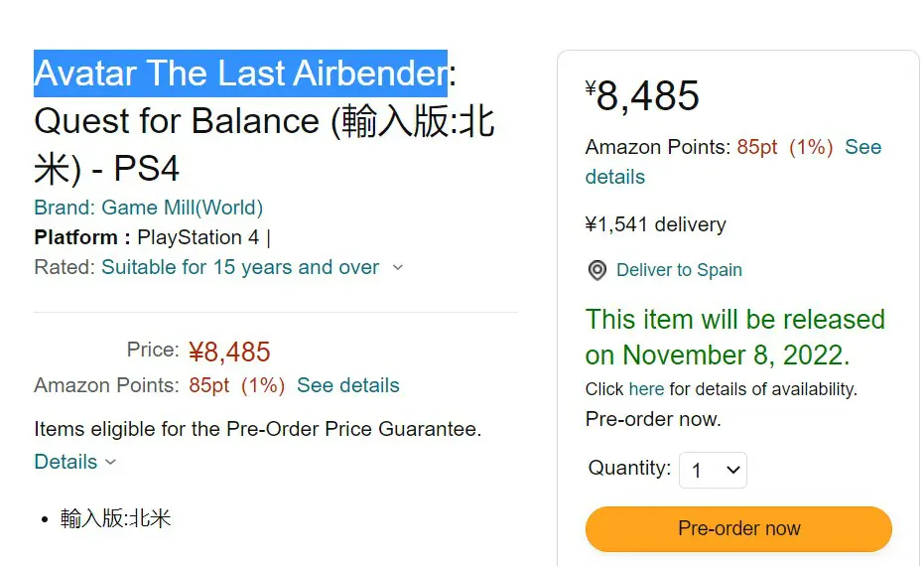This screenshot has height=566, width=924.
Task: Open the Quantity dropdown
Action: coord(713,470)
